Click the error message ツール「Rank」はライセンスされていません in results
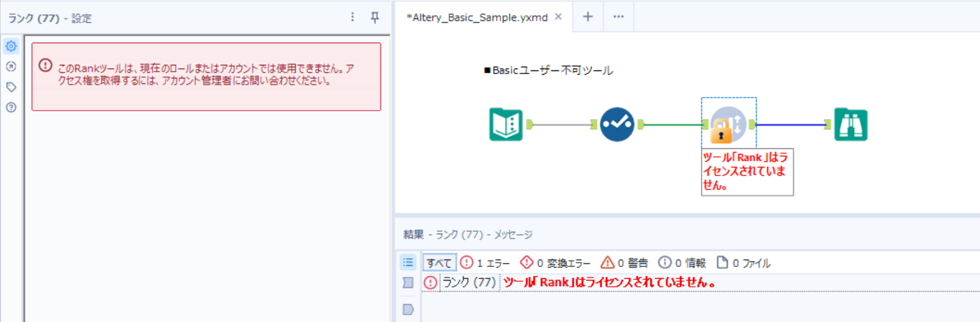980x322 pixels. tap(610, 282)
